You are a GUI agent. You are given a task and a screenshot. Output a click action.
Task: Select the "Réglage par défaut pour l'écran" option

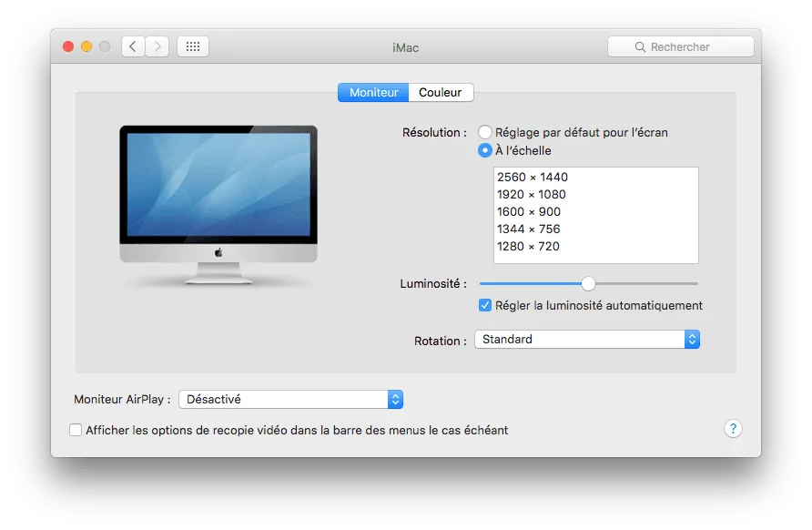coord(484,132)
